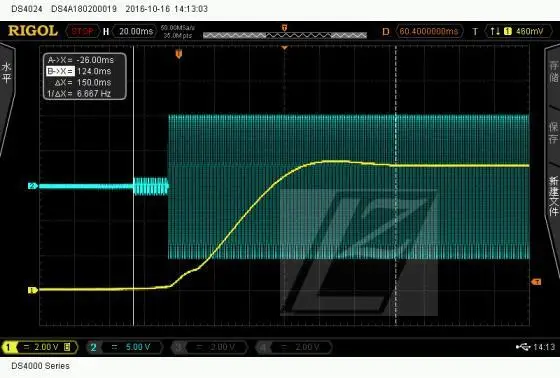The width and height of the screenshot is (560, 378).
Task: Click the DS4000 Series footer text
Action: click(x=40, y=366)
